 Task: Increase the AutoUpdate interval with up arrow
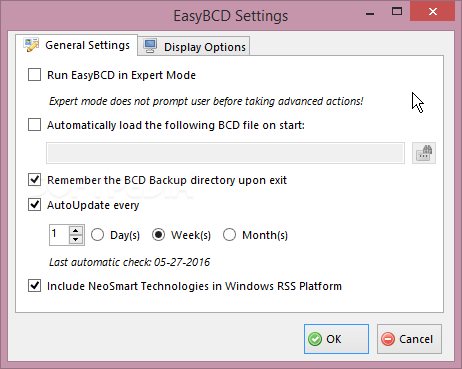76,231
